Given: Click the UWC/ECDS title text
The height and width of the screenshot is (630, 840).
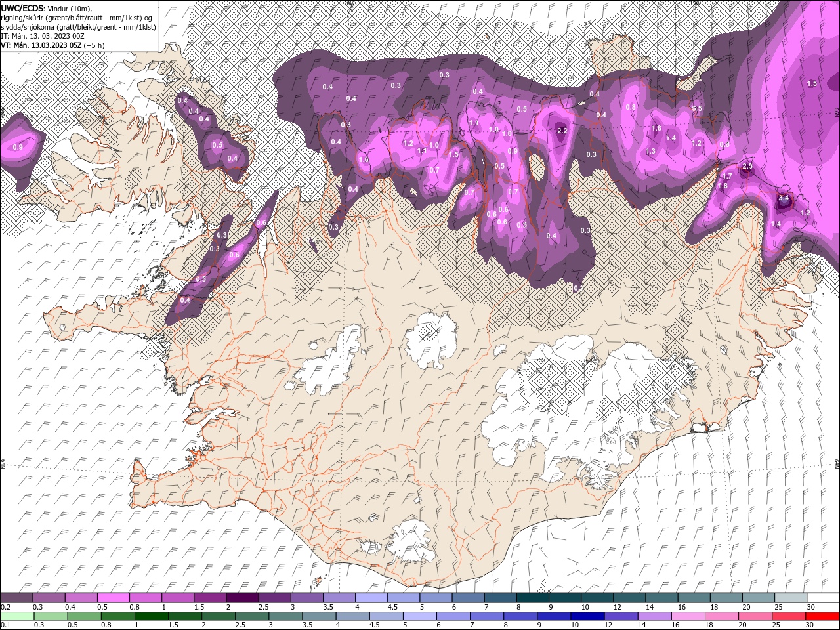Looking at the screenshot, I should click(x=22, y=7).
